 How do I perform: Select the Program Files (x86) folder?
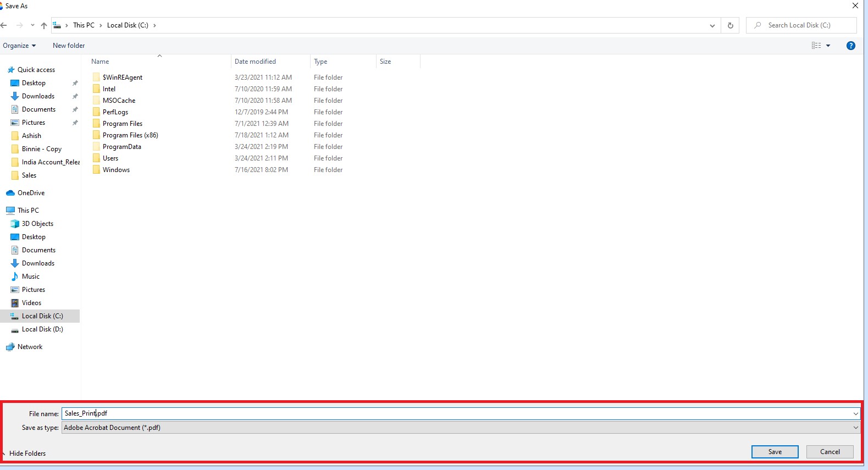coord(130,135)
